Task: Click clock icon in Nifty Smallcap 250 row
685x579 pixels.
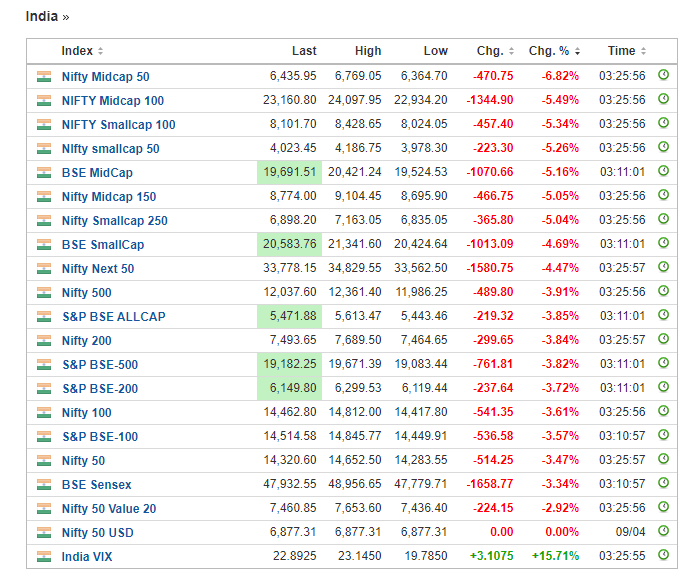Action: [663, 219]
